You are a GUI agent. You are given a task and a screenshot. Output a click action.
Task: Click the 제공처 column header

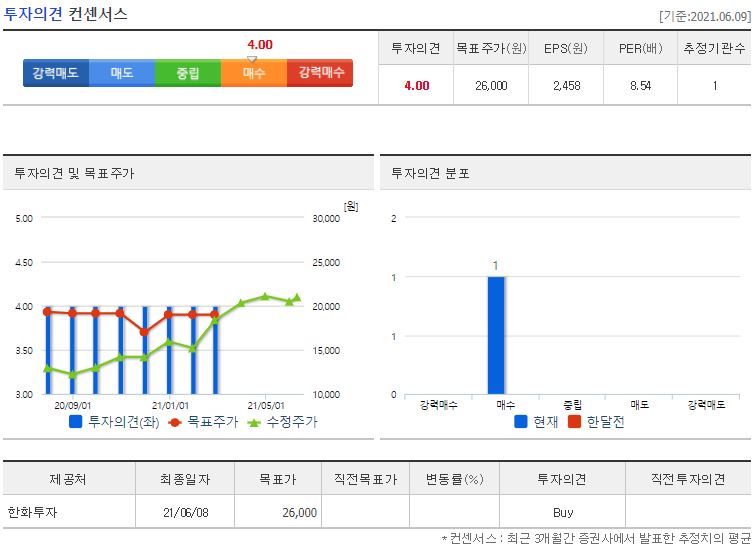pos(68,479)
